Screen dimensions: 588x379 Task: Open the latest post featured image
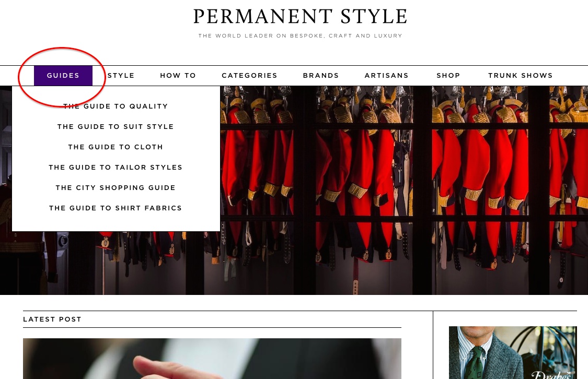212,359
